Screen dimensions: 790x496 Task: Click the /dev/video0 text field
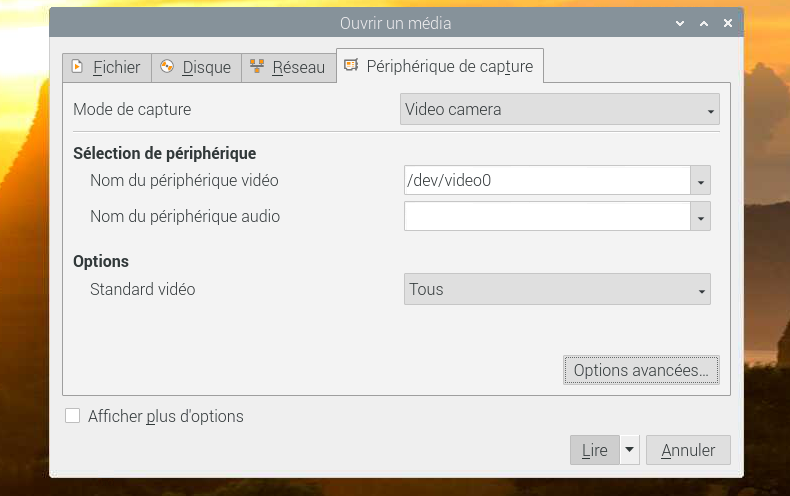547,180
